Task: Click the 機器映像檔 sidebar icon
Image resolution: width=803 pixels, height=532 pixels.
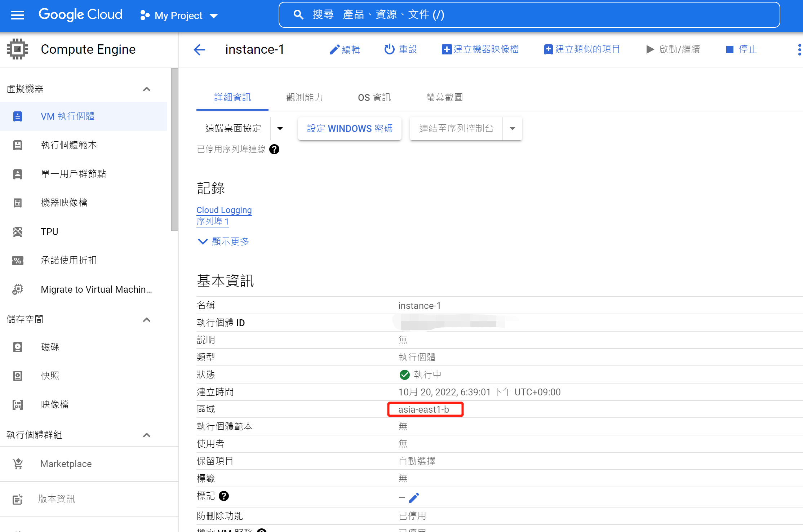Action: tap(18, 203)
